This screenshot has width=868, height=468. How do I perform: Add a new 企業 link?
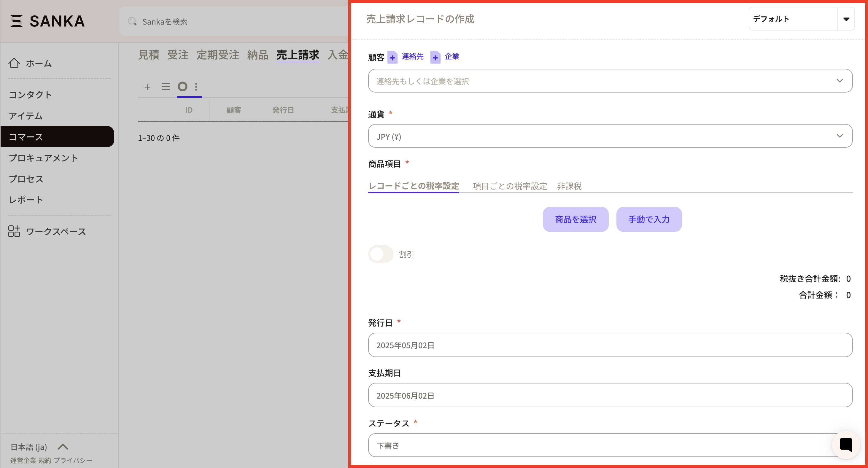coord(452,57)
